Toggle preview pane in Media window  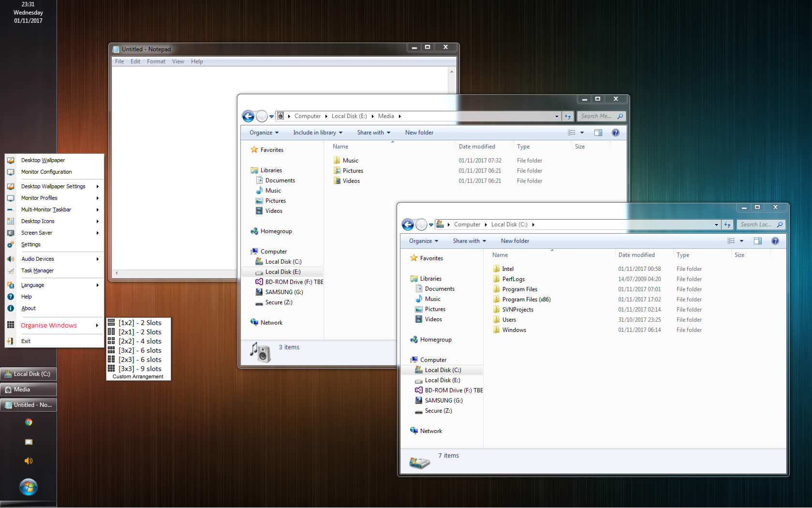click(x=598, y=133)
